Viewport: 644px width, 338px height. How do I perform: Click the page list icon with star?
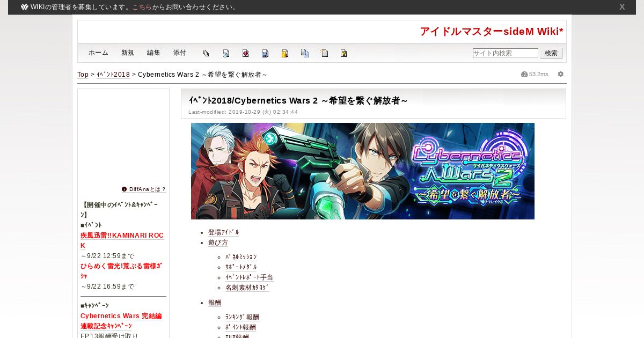pos(324,53)
